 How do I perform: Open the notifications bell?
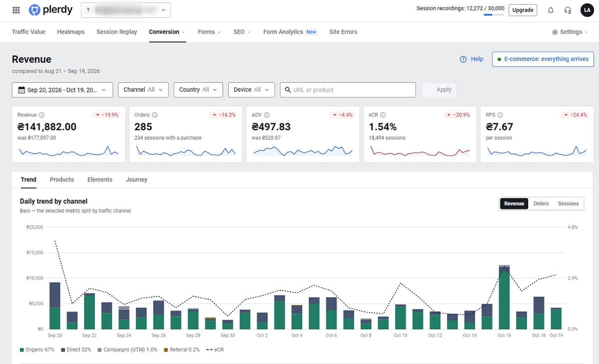pyautogui.click(x=551, y=10)
